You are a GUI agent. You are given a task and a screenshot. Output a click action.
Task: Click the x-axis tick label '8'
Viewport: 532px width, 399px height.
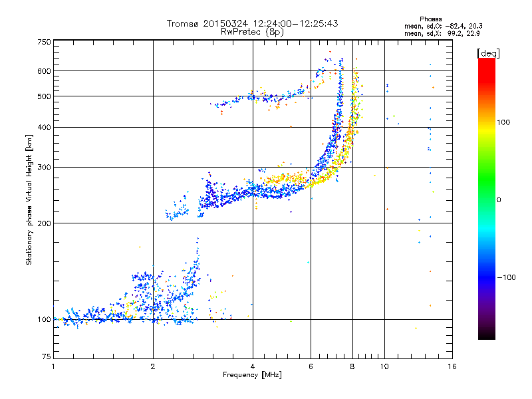tap(352, 366)
